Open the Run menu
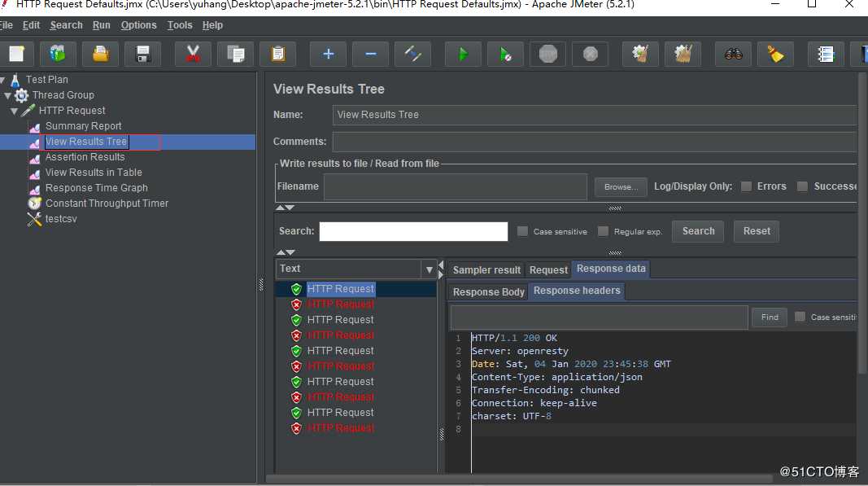 click(x=102, y=25)
